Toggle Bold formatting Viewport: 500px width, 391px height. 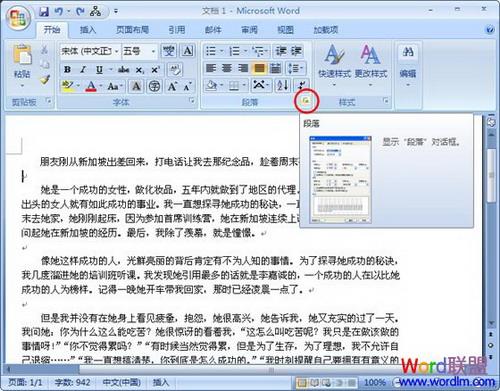click(67, 69)
